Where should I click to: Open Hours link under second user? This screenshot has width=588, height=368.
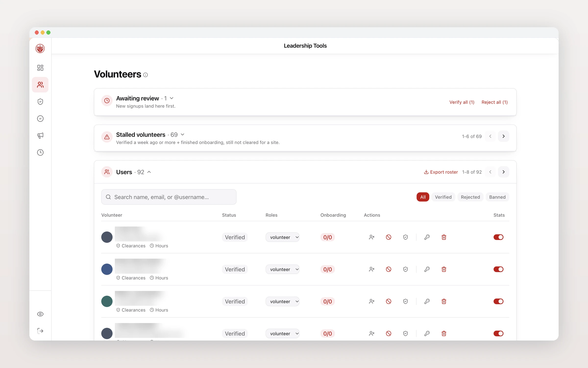(x=159, y=278)
